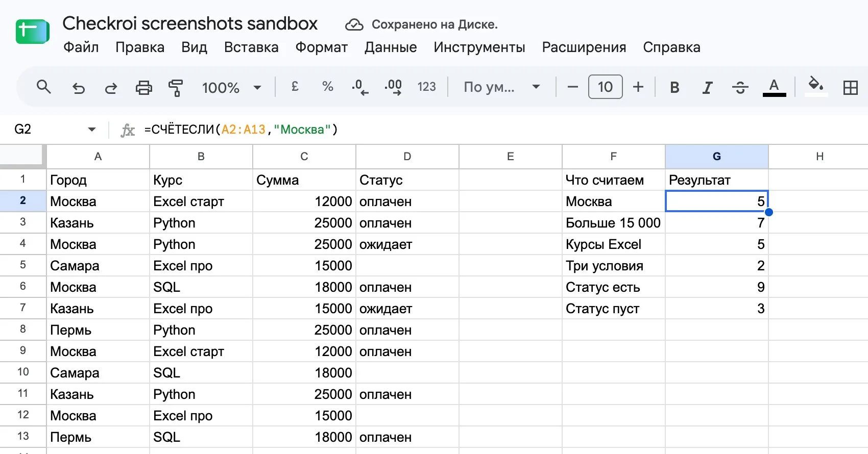The width and height of the screenshot is (868, 454).
Task: Open the Google Sheets home logo
Action: [x=32, y=31]
